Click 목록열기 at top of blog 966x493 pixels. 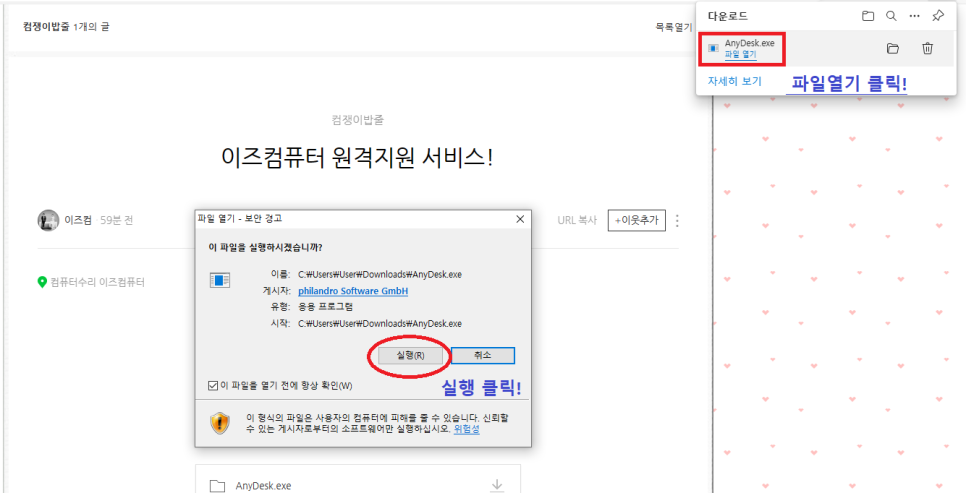pyautogui.click(x=673, y=27)
